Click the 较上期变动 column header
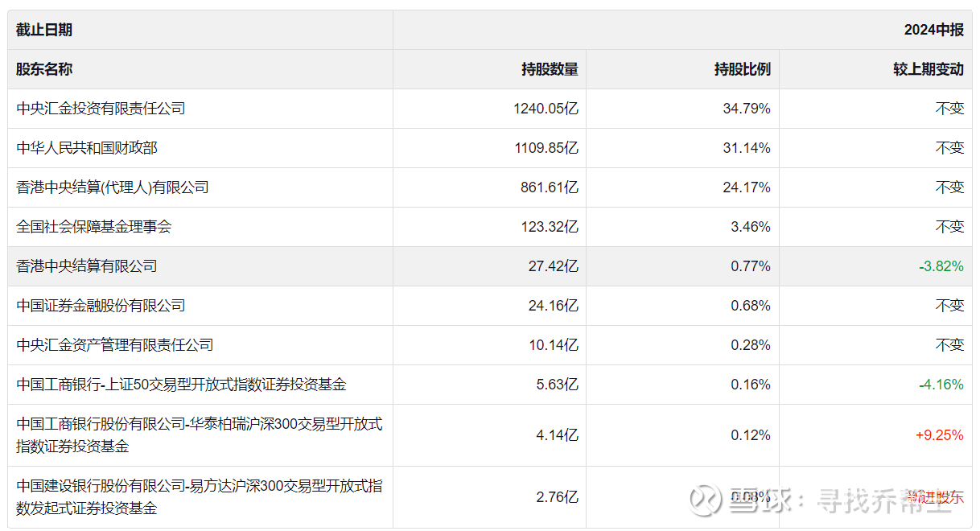 click(x=928, y=69)
